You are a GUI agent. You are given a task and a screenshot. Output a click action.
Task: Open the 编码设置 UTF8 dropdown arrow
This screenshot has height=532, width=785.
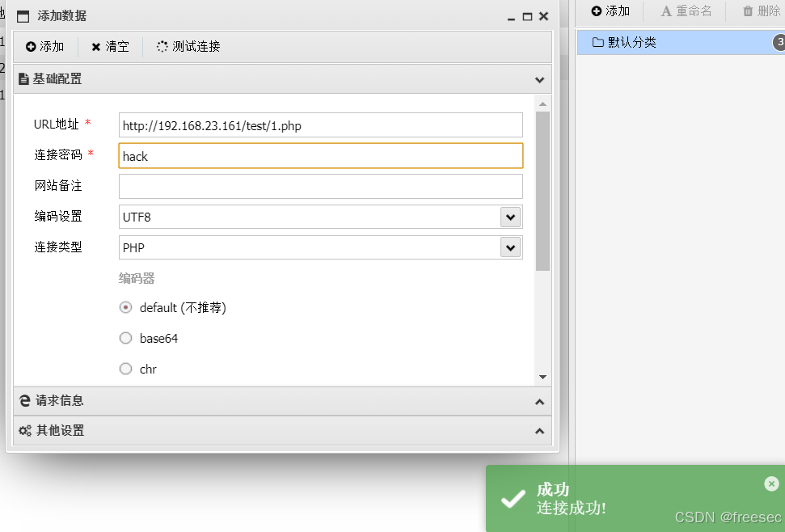click(x=510, y=217)
